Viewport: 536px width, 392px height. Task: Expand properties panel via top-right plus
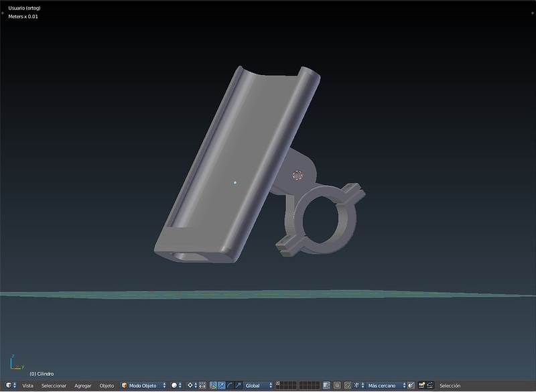tap(533, 13)
